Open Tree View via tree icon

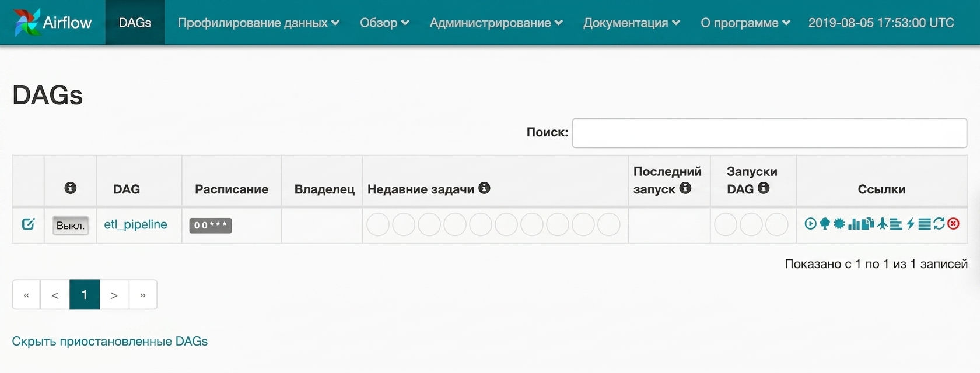coord(825,223)
